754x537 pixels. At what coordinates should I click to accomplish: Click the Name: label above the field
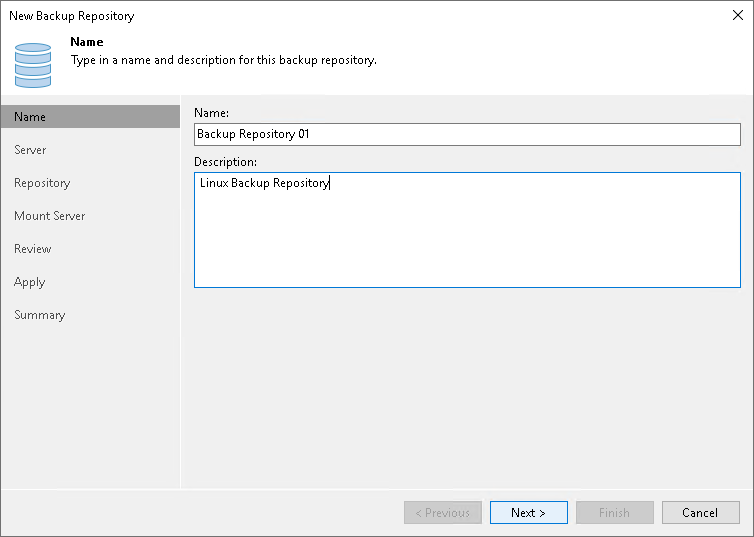tap(210, 113)
